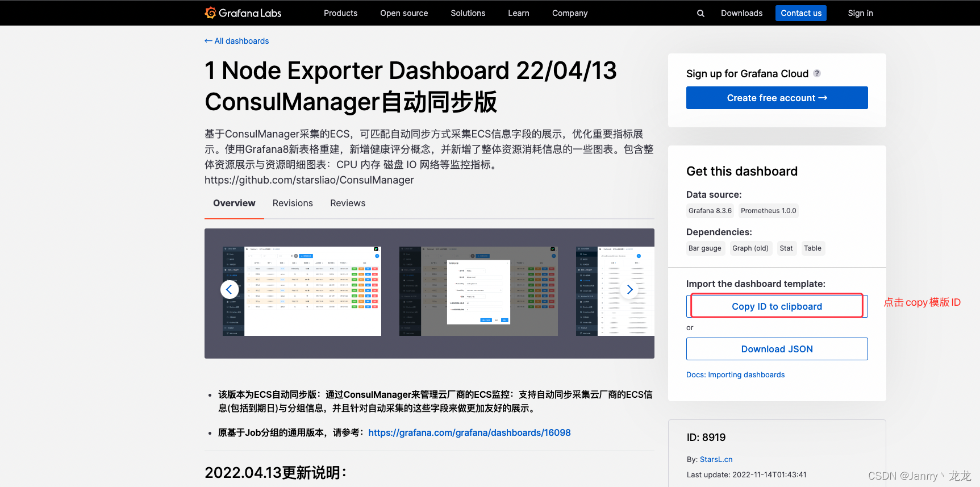Click the 2022.04.13更新说明 heading
Viewport: 980px width, 487px height.
coord(276,473)
